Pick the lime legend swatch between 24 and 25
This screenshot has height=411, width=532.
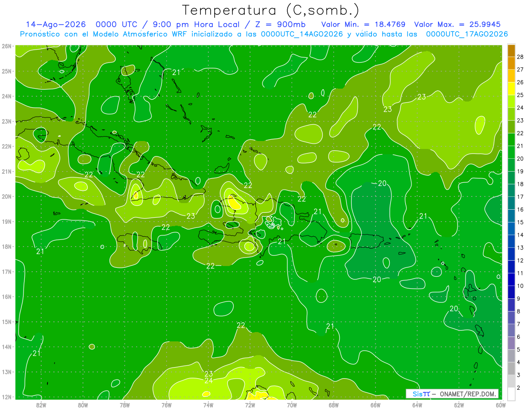tap(511, 101)
